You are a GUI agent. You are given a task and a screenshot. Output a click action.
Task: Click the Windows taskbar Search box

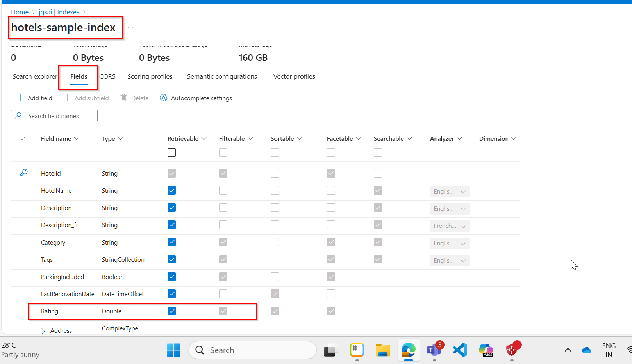pos(253,350)
